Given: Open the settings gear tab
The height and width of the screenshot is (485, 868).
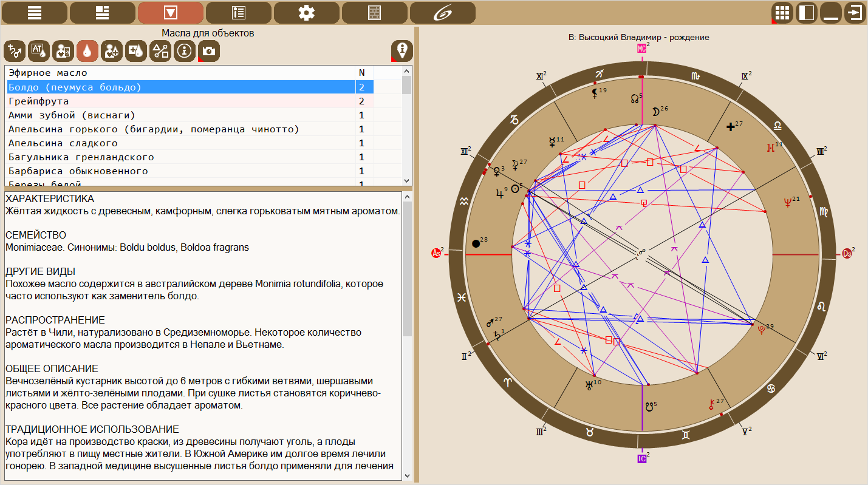Looking at the screenshot, I should pos(307,13).
